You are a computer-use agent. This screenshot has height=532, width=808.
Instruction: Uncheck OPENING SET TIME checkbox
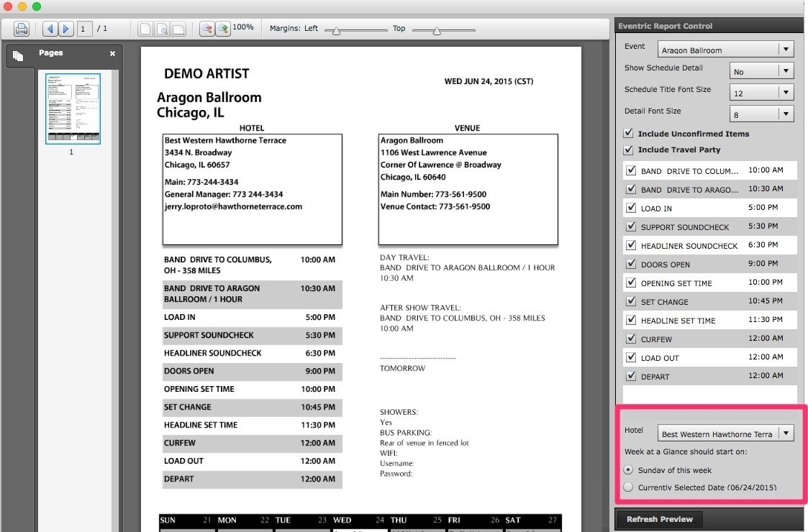pyautogui.click(x=631, y=283)
